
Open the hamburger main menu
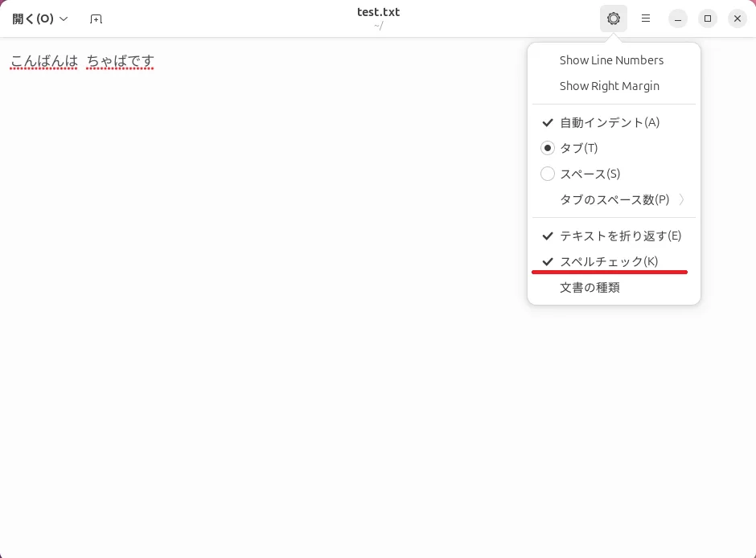pyautogui.click(x=646, y=18)
